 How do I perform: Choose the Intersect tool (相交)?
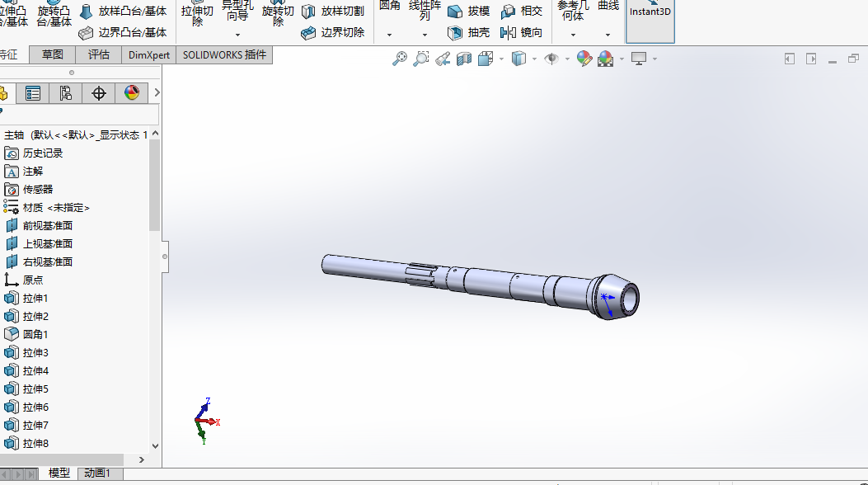[521, 11]
